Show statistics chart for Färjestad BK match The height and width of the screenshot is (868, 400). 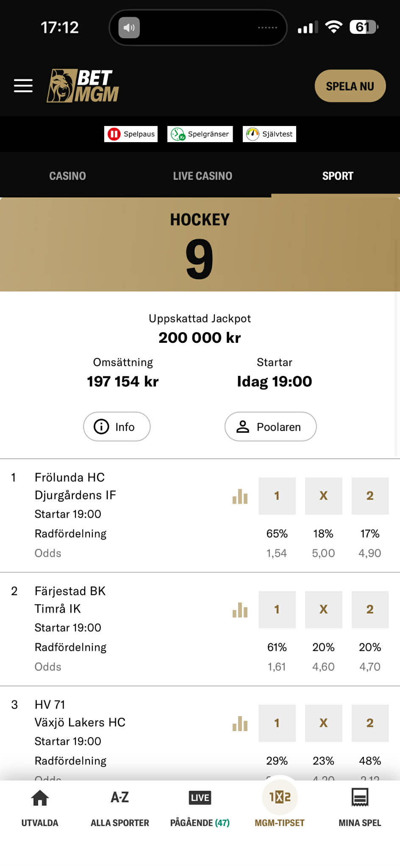tap(240, 610)
